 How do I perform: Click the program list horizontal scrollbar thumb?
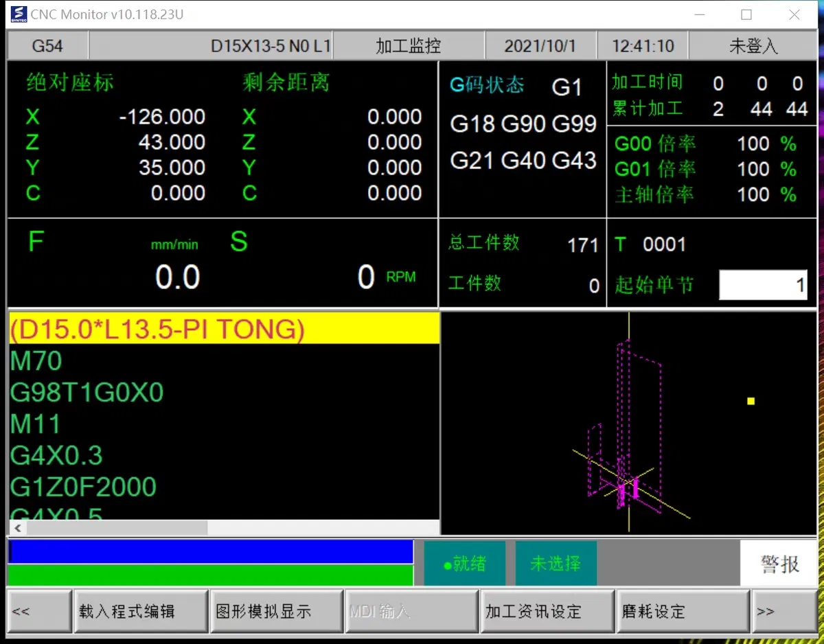117,528
